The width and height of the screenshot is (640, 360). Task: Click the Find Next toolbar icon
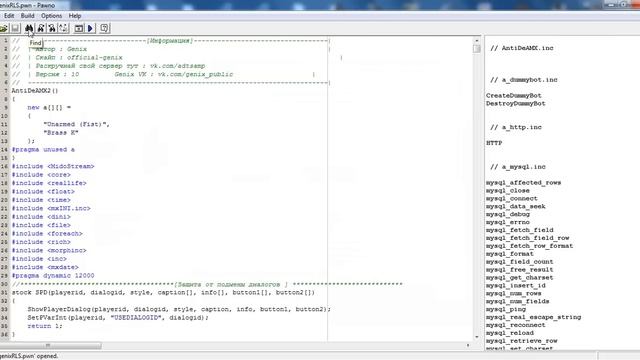(41, 28)
